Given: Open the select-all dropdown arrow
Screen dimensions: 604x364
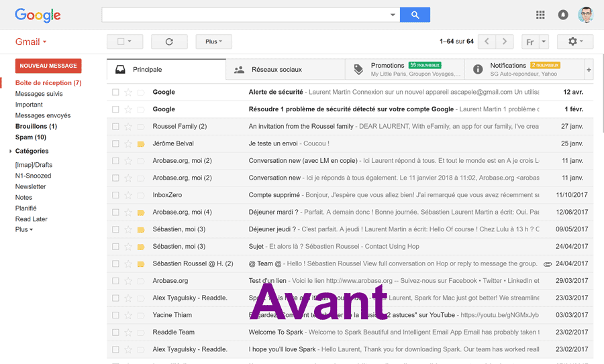Looking at the screenshot, I should (x=130, y=41).
